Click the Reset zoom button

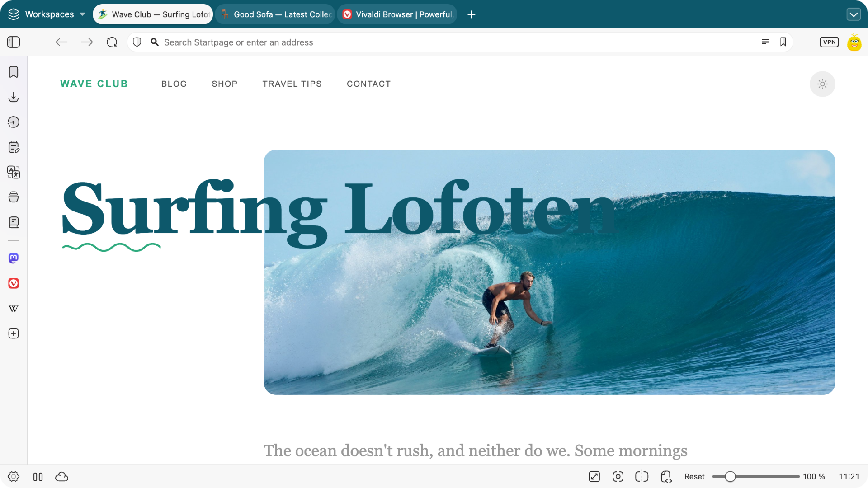coord(694,477)
